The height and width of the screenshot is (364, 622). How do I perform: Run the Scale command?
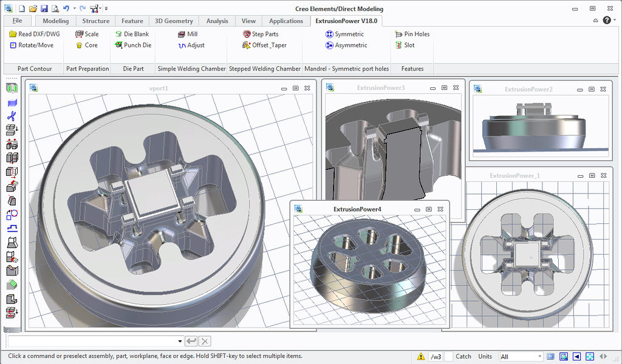(x=87, y=34)
